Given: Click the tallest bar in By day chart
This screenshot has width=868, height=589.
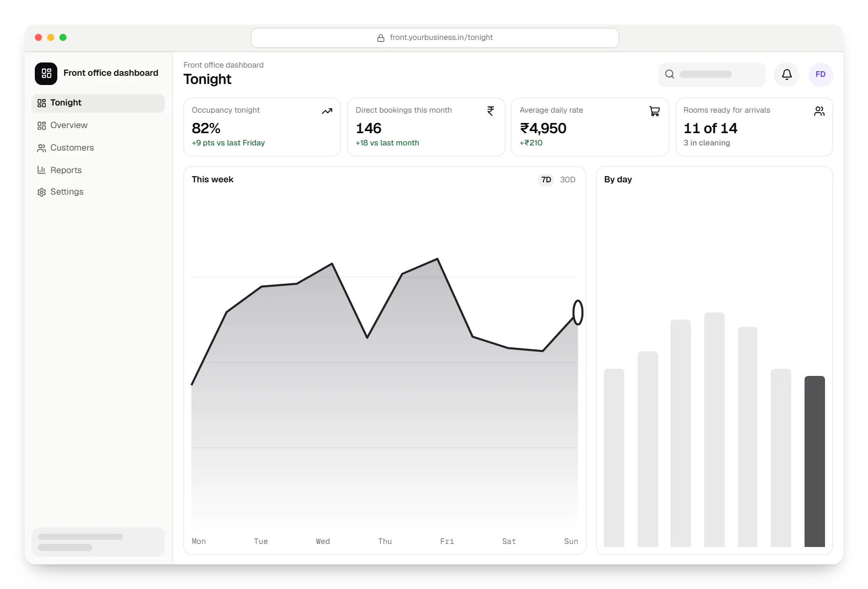Looking at the screenshot, I should 714,430.
